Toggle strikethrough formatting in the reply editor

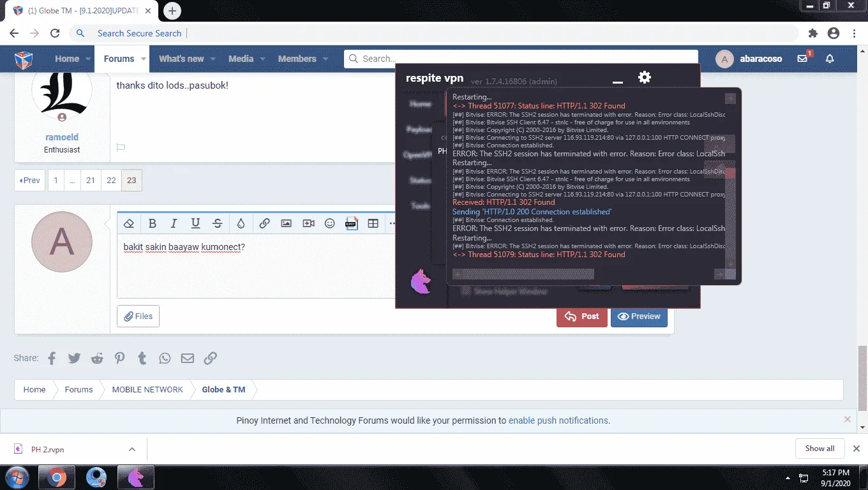click(x=218, y=223)
